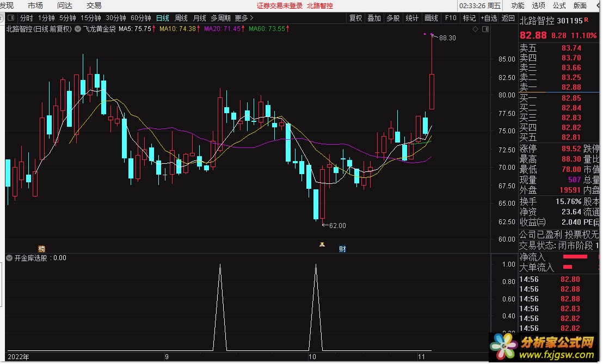Select the 30分钟 period tab

(116, 18)
